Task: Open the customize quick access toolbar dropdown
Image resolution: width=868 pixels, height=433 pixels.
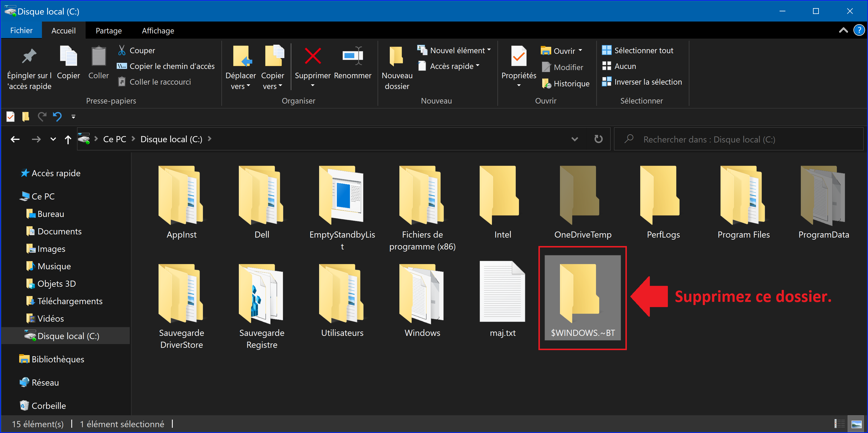Action: pyautogui.click(x=73, y=117)
